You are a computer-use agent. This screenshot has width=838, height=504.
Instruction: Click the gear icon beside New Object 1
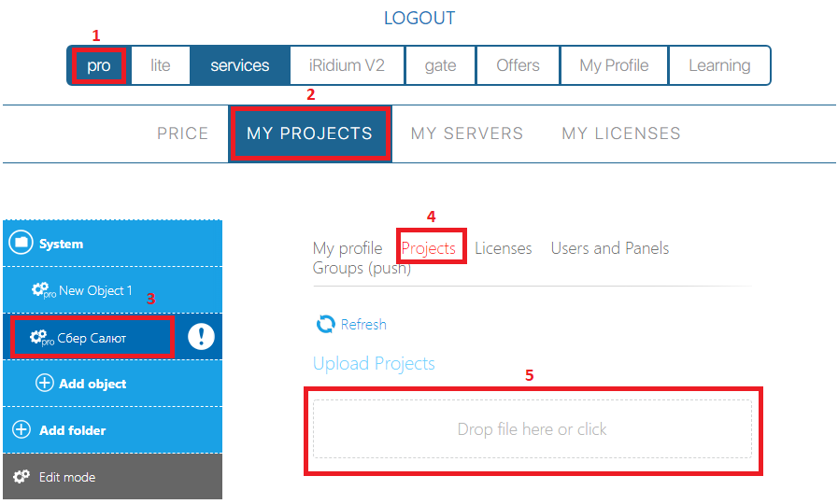40,290
